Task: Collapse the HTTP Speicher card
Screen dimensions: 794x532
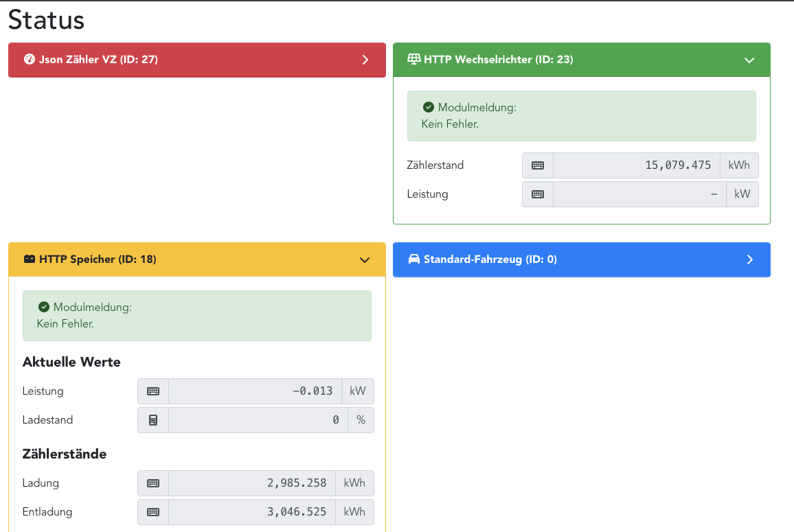Action: [365, 259]
